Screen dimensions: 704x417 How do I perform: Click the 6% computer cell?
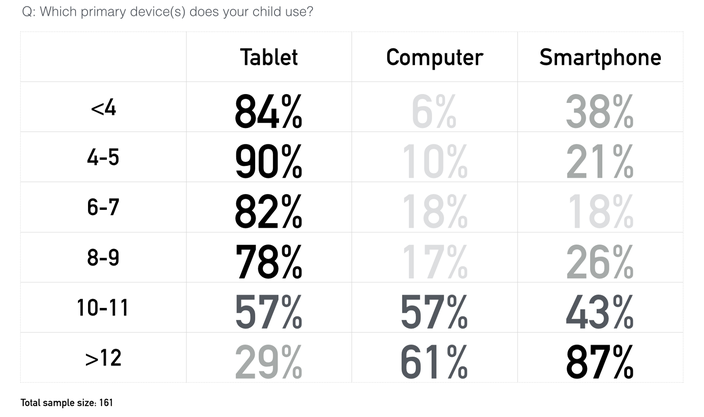coord(434,112)
